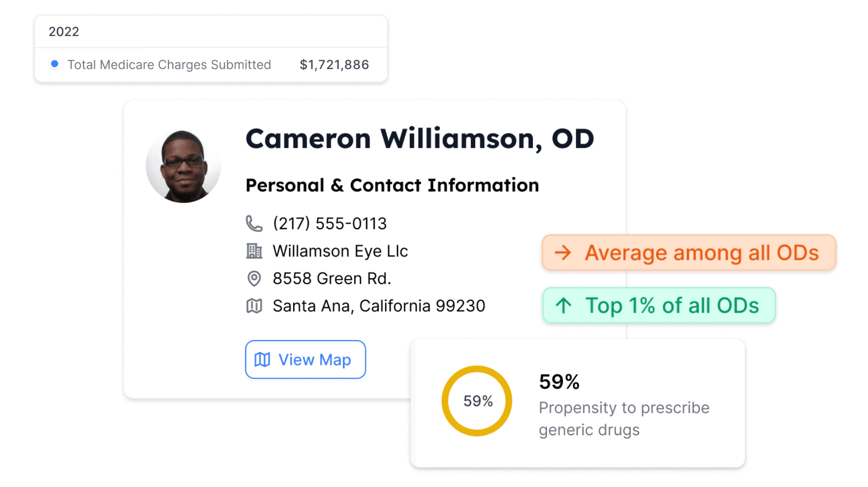Click the green up arrow icon
868x487 pixels.
click(563, 305)
